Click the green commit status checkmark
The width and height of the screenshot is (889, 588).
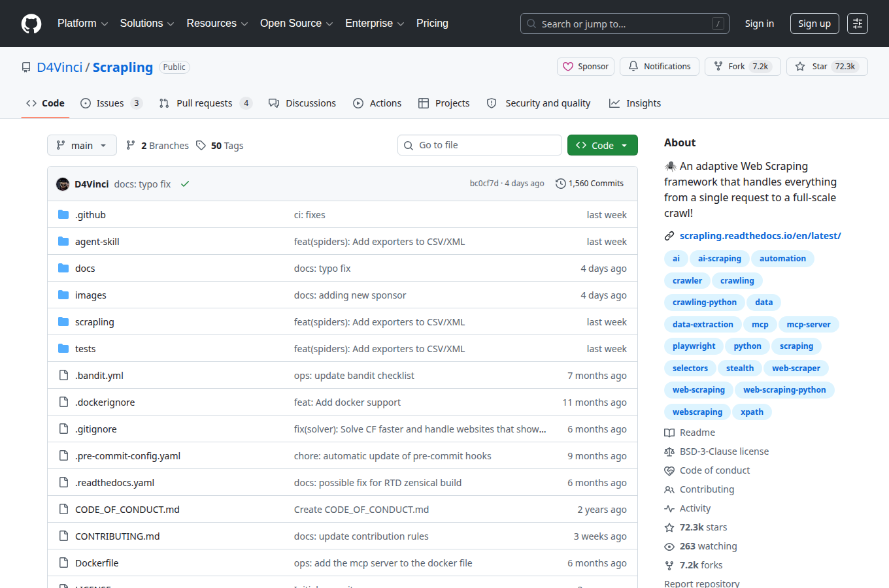point(185,184)
